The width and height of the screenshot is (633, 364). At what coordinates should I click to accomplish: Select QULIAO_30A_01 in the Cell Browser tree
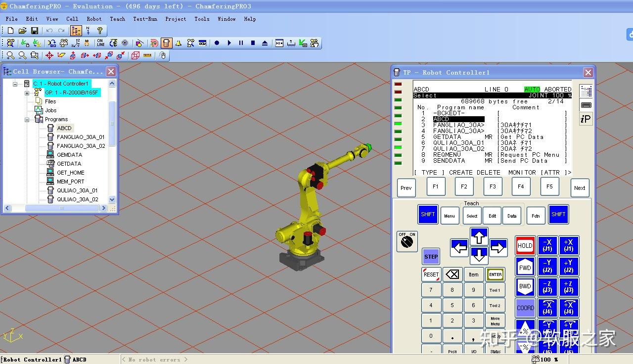coord(77,190)
